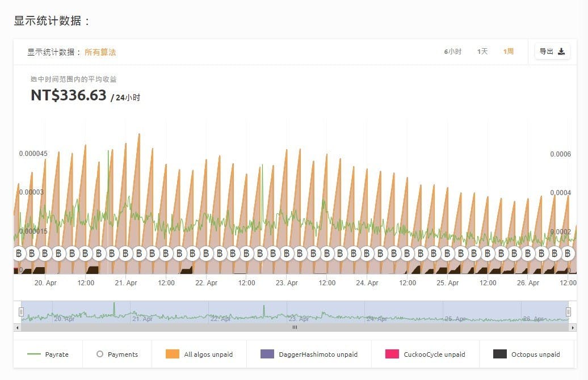Click the 选中时间范围内的平均收益 caption
This screenshot has width=588, height=380.
point(74,79)
